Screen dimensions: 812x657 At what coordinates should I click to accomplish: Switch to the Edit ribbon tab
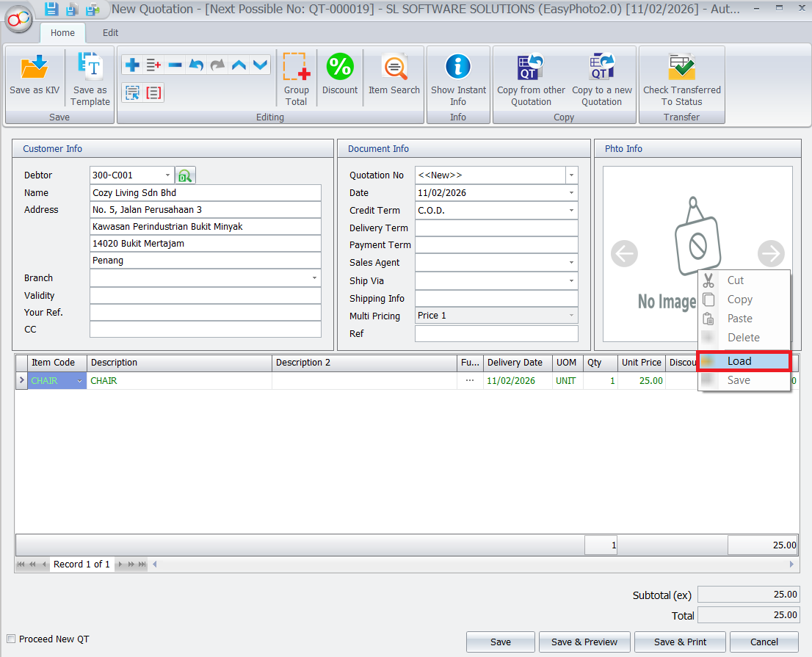tap(110, 33)
